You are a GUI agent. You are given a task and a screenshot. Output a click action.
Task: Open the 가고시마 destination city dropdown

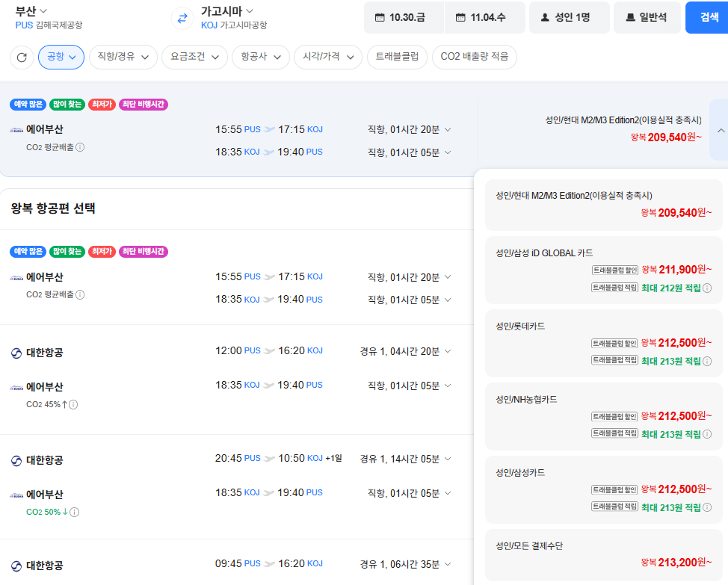(x=227, y=10)
